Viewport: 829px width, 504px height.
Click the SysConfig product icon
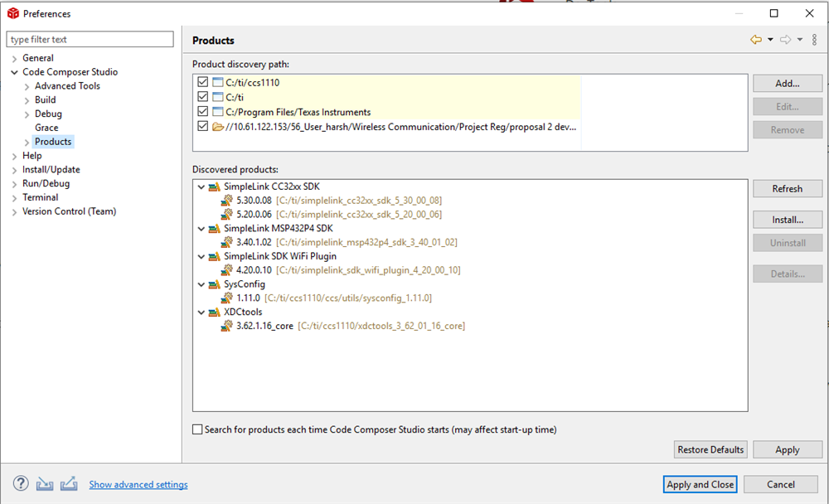tap(214, 284)
